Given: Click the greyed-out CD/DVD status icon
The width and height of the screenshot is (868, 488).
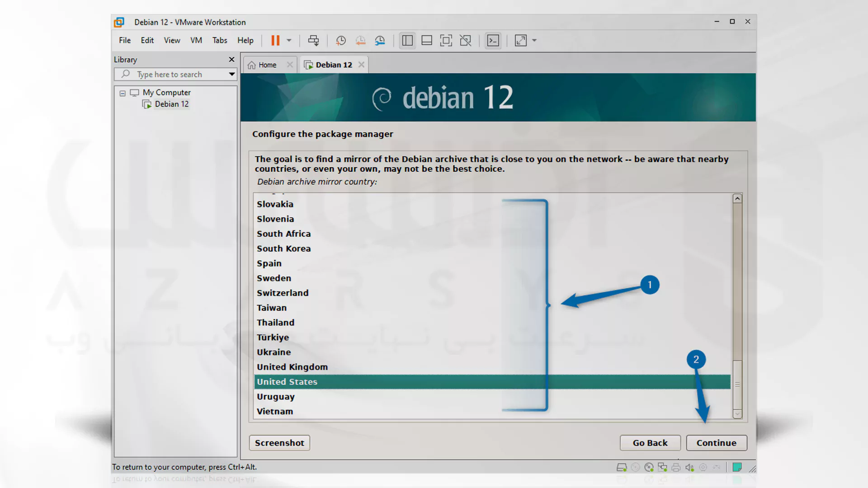Looking at the screenshot, I should pos(635,468).
